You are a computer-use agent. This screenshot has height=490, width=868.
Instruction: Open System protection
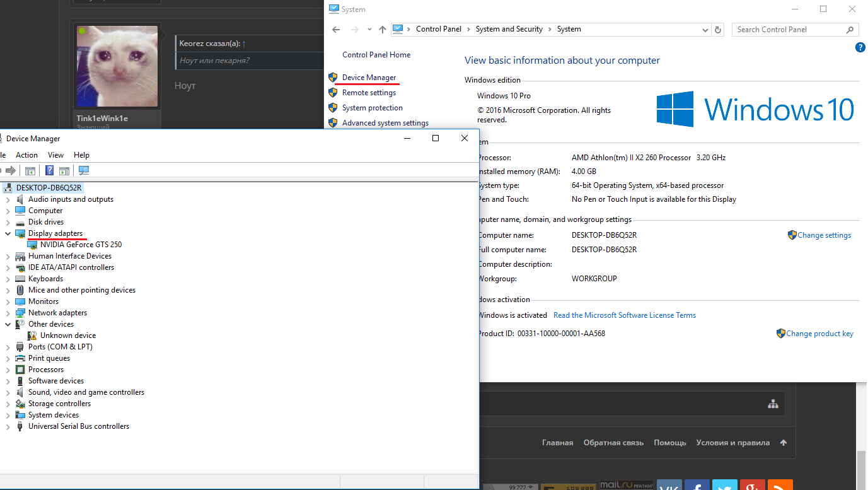point(373,108)
